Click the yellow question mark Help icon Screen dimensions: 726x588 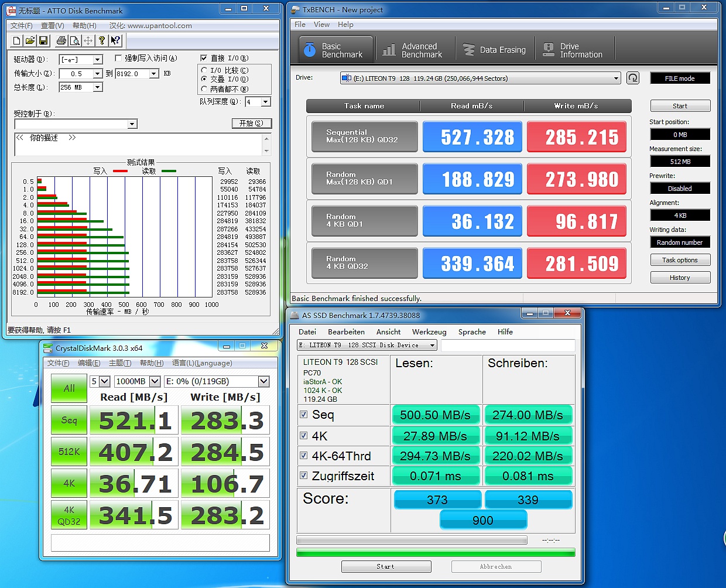(102, 40)
